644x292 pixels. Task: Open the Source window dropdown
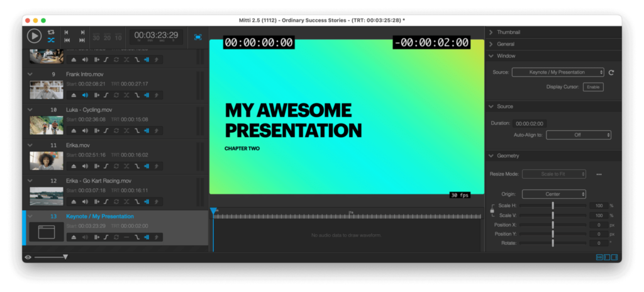(558, 72)
